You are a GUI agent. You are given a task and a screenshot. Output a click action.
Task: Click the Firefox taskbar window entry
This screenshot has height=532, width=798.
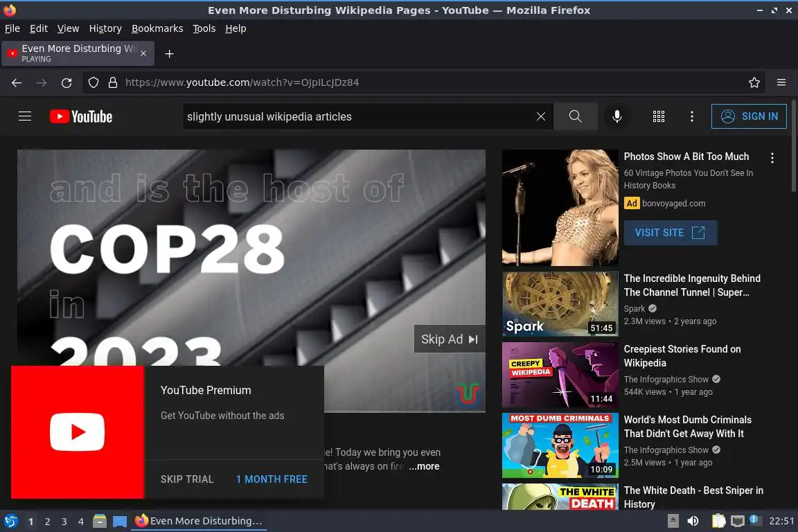coord(199,521)
